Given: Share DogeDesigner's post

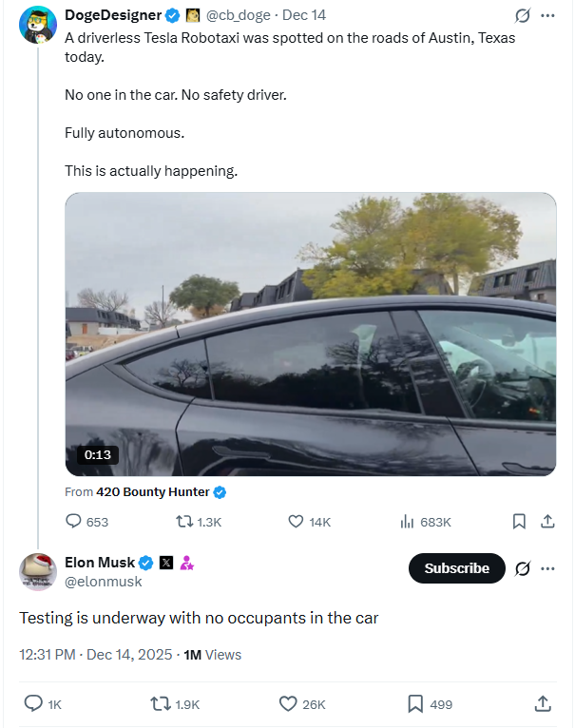Looking at the screenshot, I should click(x=546, y=521).
